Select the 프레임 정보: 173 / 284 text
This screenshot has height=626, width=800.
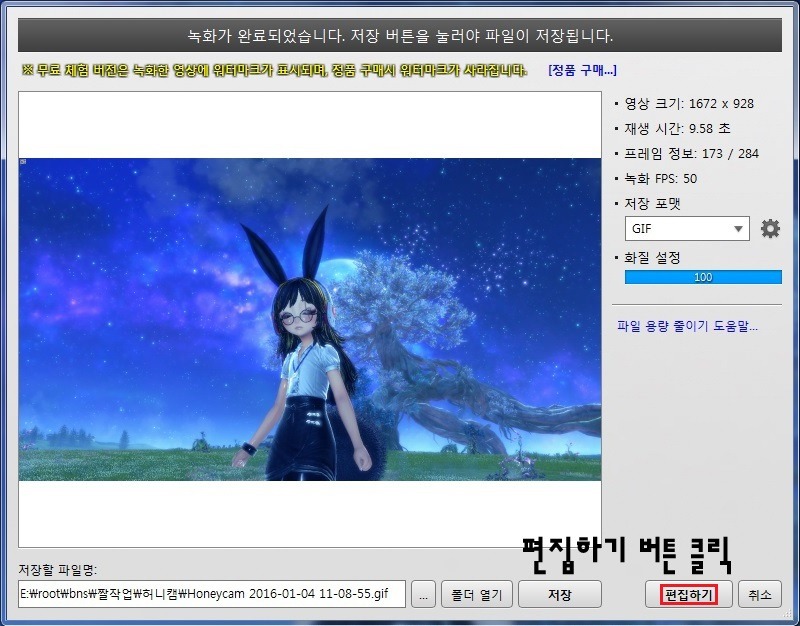(x=691, y=154)
